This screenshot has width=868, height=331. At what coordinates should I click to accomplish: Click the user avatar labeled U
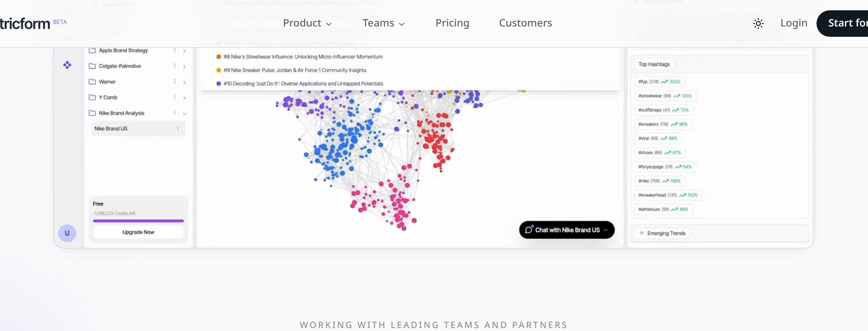[x=67, y=233]
